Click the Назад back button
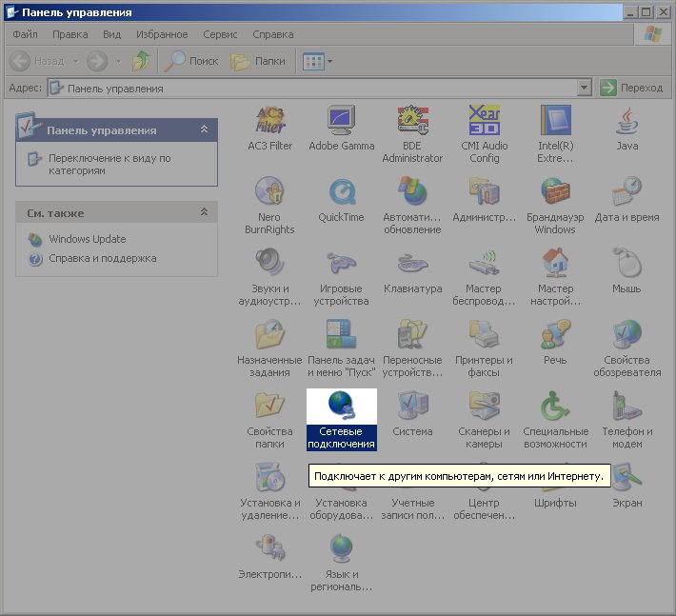Viewport: 676px width, 616px height. tap(36, 61)
